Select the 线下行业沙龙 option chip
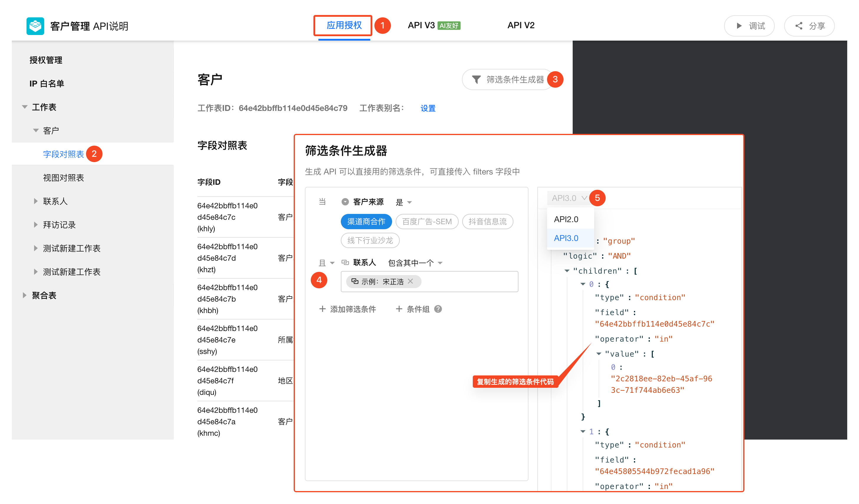The image size is (859, 504). (x=370, y=240)
